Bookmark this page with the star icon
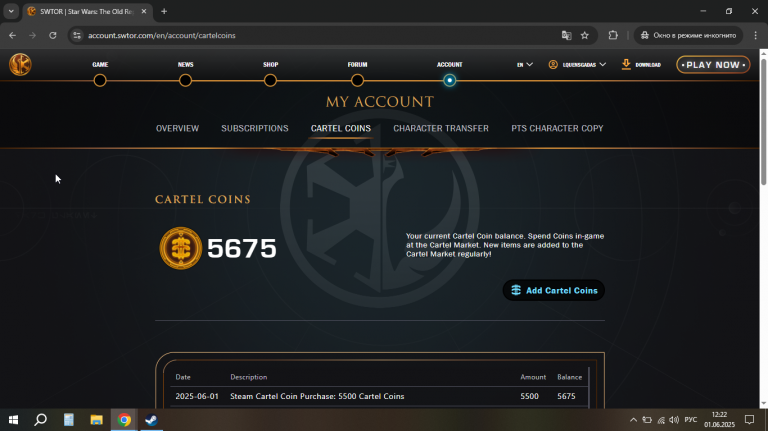Image resolution: width=768 pixels, height=431 pixels. (x=585, y=35)
